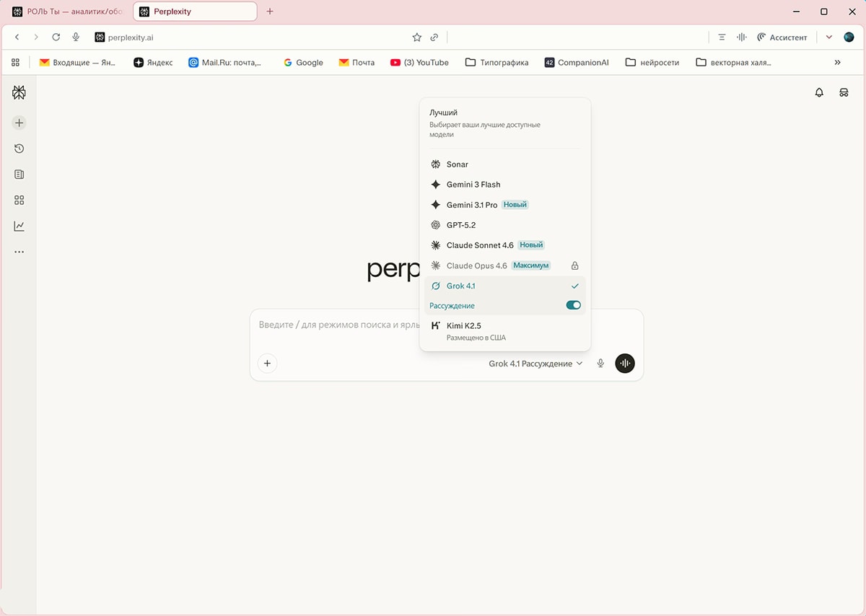Select the Gemini 3 Flash model
Image resolution: width=866 pixels, height=616 pixels.
505,185
